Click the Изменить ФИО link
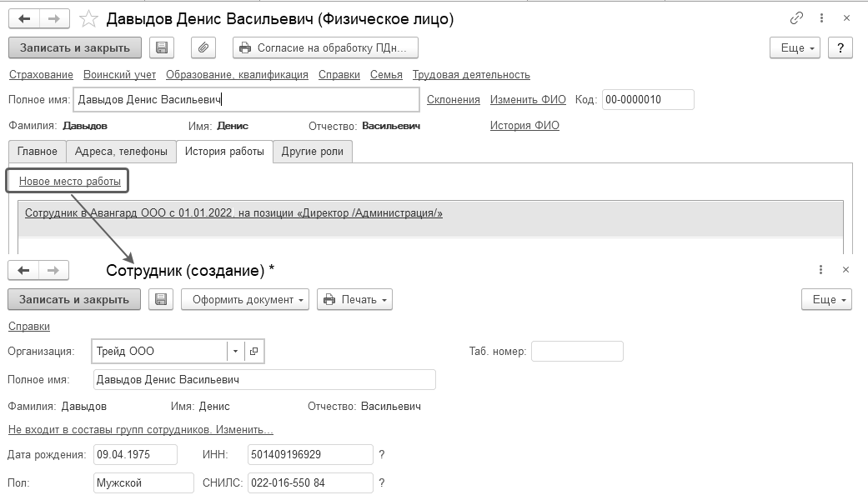The width and height of the screenshot is (868, 500). coord(528,99)
